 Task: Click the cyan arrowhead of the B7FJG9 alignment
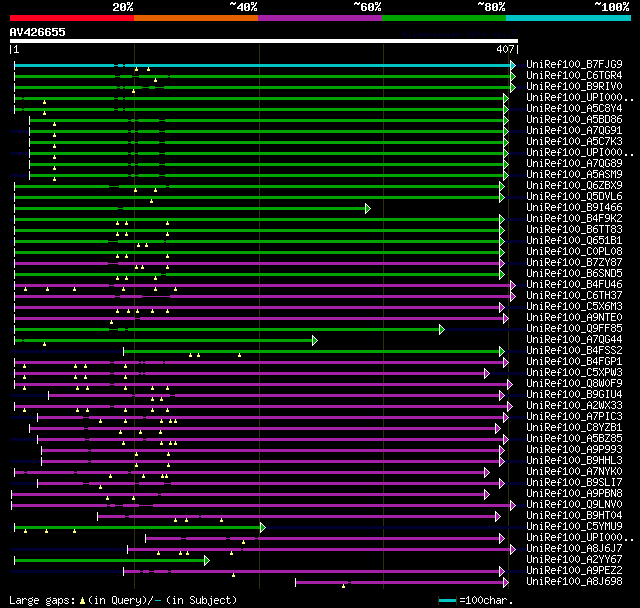click(513, 65)
